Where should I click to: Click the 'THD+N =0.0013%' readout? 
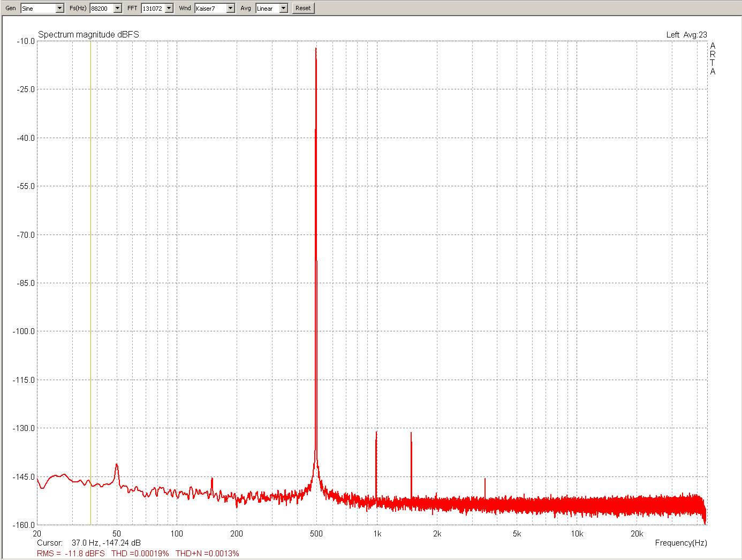click(x=207, y=554)
